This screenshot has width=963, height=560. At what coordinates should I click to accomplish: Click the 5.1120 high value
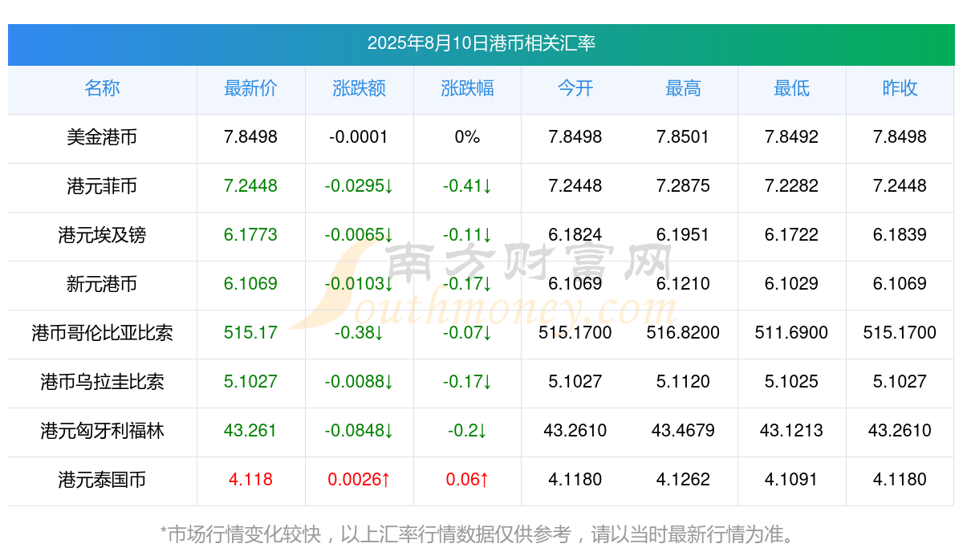click(x=683, y=382)
